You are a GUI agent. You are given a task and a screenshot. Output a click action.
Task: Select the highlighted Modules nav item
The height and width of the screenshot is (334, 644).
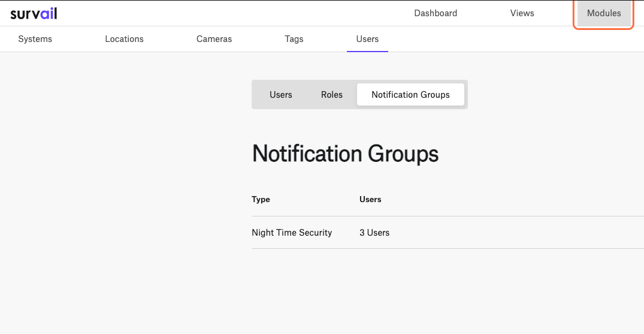(604, 13)
